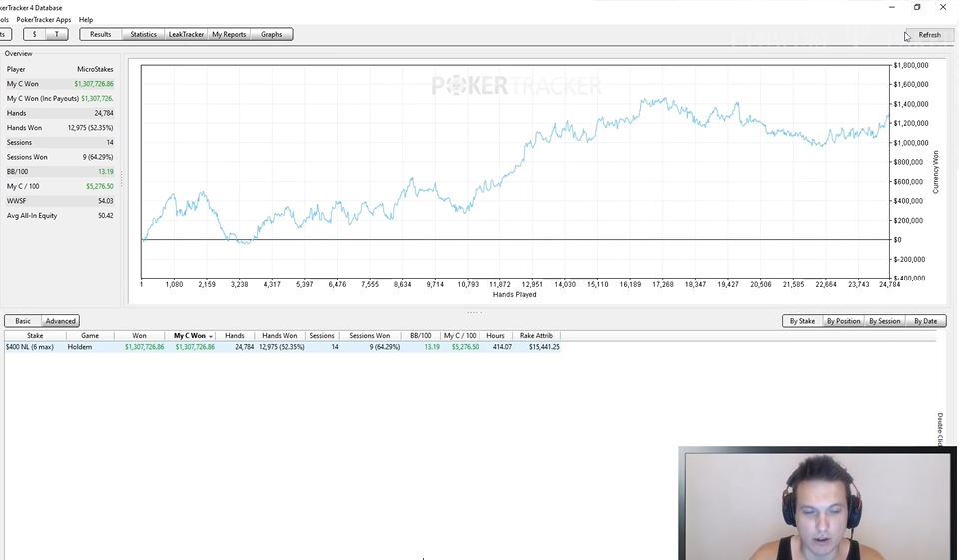The image size is (959, 560).
Task: Switch to the Results tab
Action: click(100, 34)
